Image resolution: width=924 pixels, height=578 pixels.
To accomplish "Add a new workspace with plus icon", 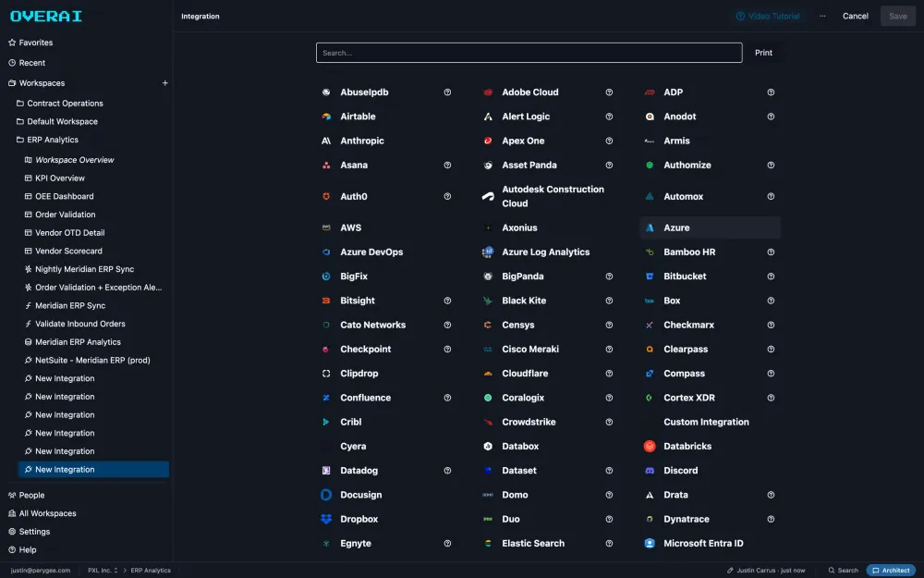I will pos(165,83).
